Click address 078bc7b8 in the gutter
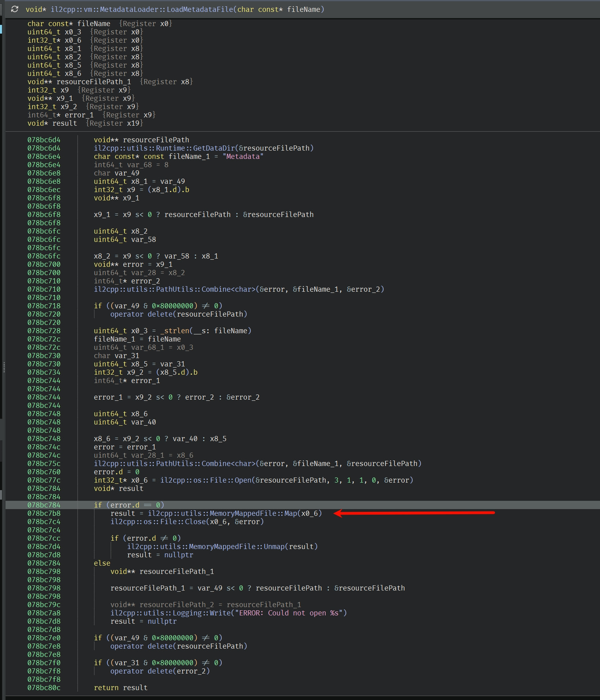The width and height of the screenshot is (600, 700). [44, 513]
